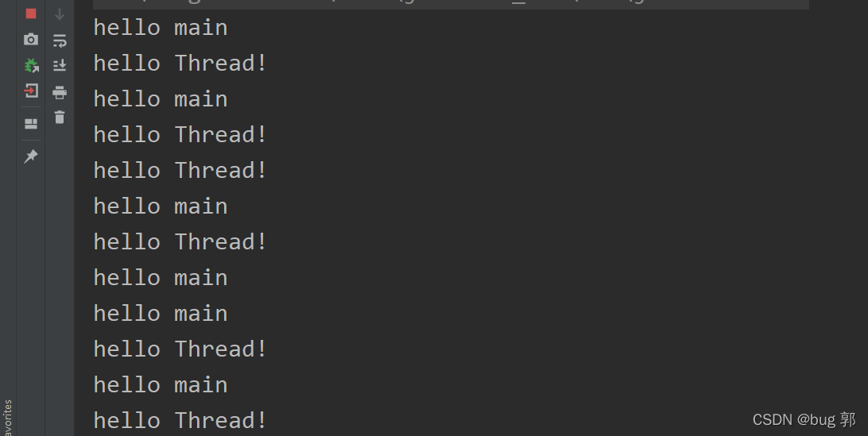Click the first "hello Thread!" output line
This screenshot has width=868, height=436.
click(x=180, y=63)
